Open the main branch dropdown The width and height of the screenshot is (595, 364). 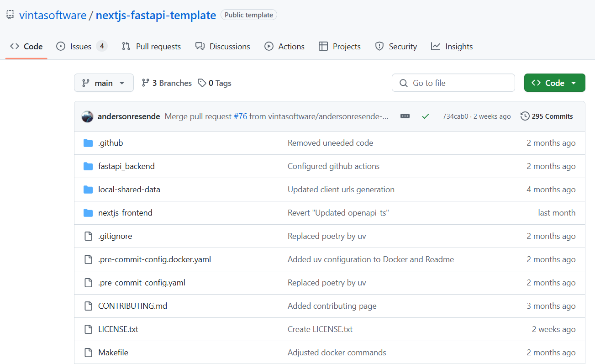tap(104, 83)
